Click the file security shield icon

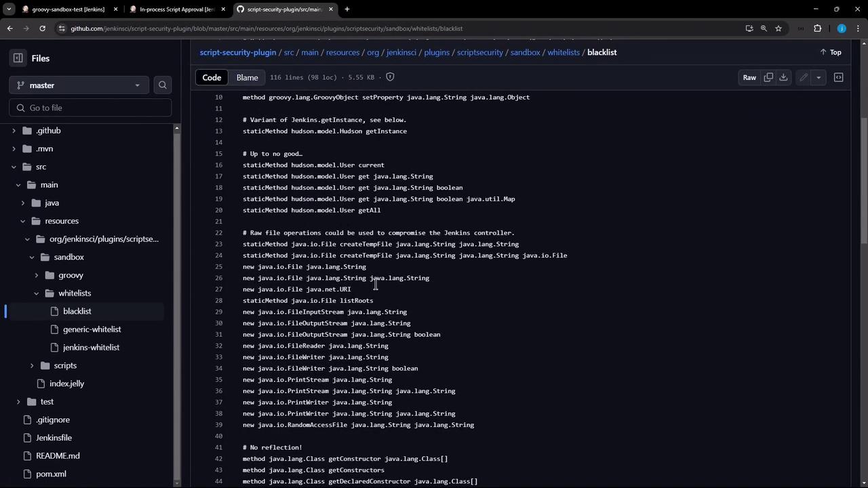tap(390, 77)
